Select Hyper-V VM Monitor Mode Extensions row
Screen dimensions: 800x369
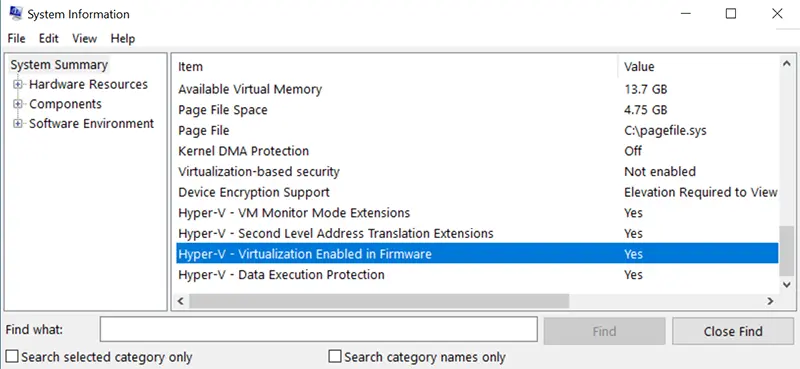pyautogui.click(x=477, y=213)
